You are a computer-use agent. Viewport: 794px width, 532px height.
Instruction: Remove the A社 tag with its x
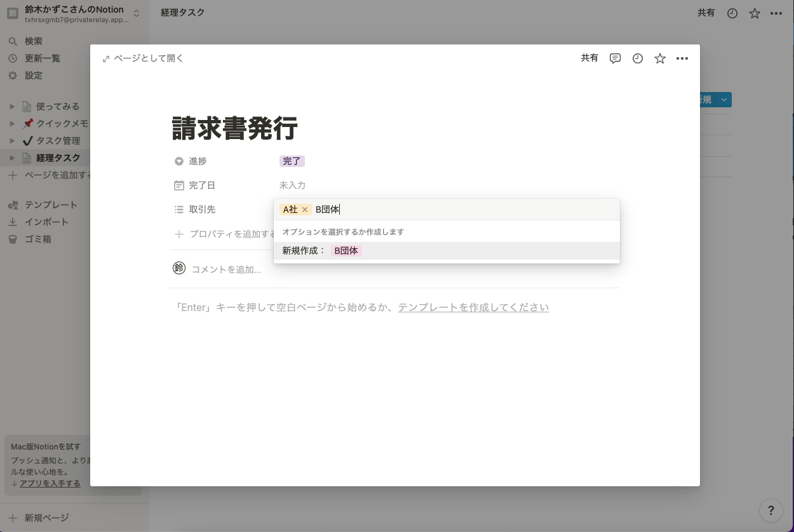(305, 209)
